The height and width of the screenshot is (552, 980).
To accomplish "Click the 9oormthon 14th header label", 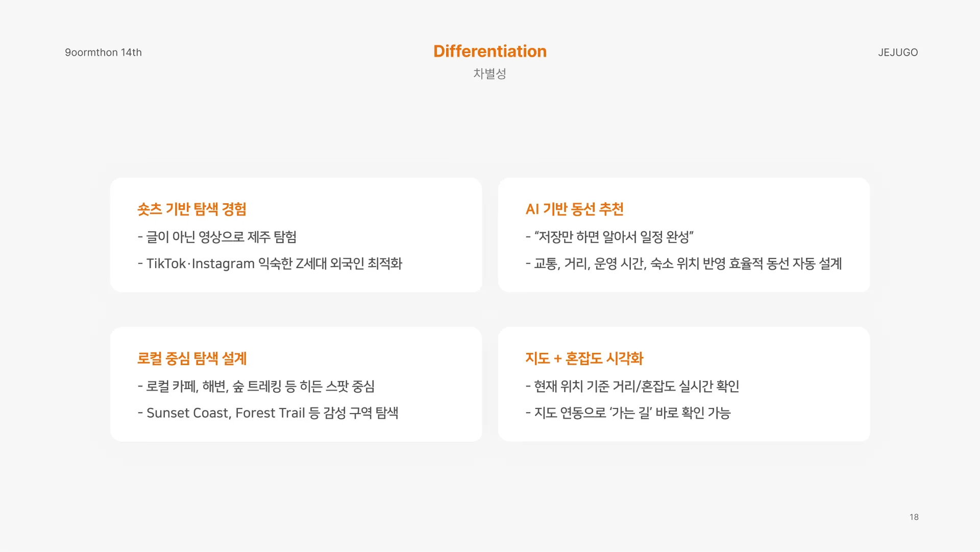I will pyautogui.click(x=103, y=53).
